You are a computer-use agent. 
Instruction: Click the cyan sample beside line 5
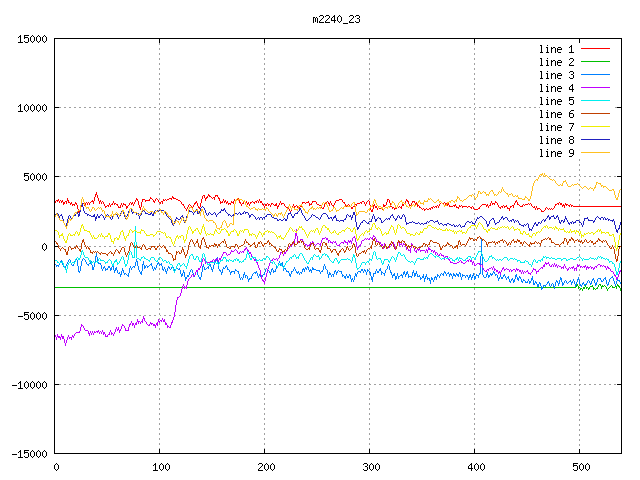(x=595, y=101)
